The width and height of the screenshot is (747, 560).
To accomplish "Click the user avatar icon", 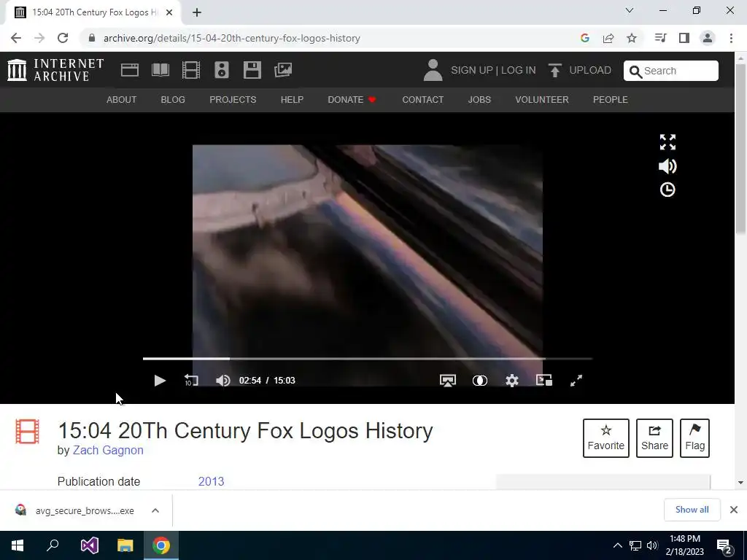I will coord(433,70).
